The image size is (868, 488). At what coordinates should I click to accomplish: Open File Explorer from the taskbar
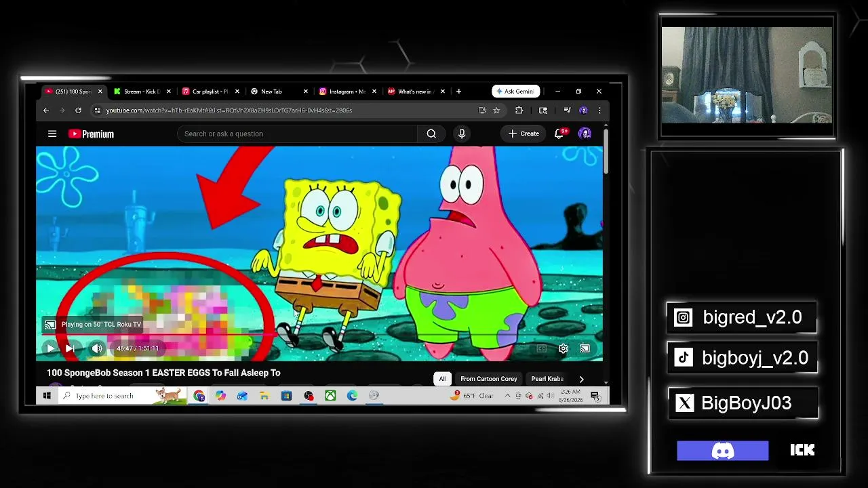coord(264,396)
